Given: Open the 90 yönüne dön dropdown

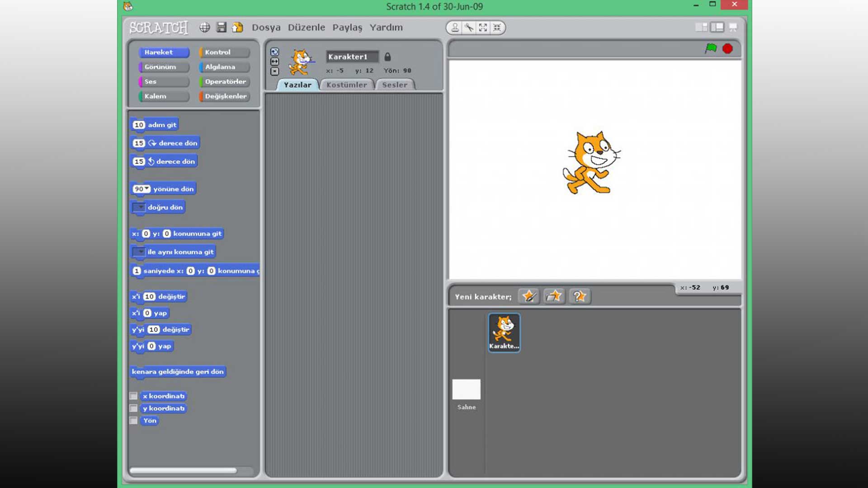Looking at the screenshot, I should click(147, 188).
